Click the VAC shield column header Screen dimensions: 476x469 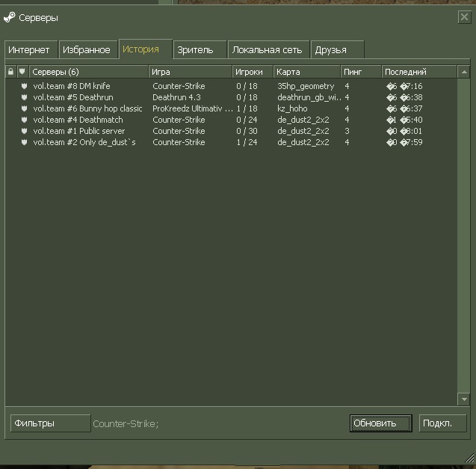[x=22, y=72]
